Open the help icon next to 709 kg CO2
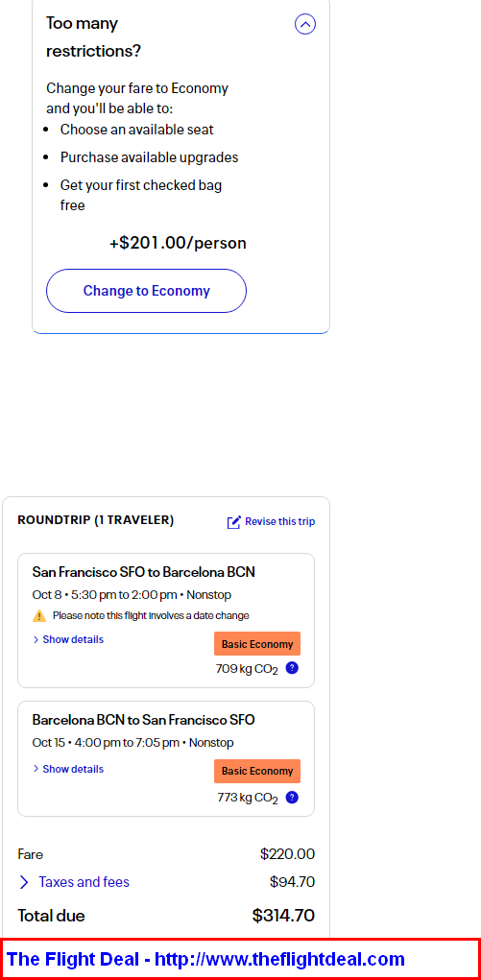The image size is (481, 980). [x=292, y=668]
